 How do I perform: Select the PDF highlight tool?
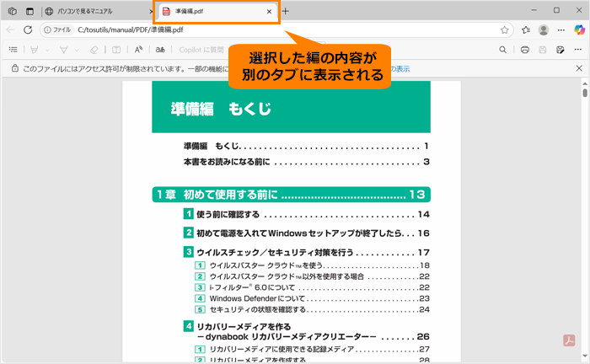click(x=35, y=50)
